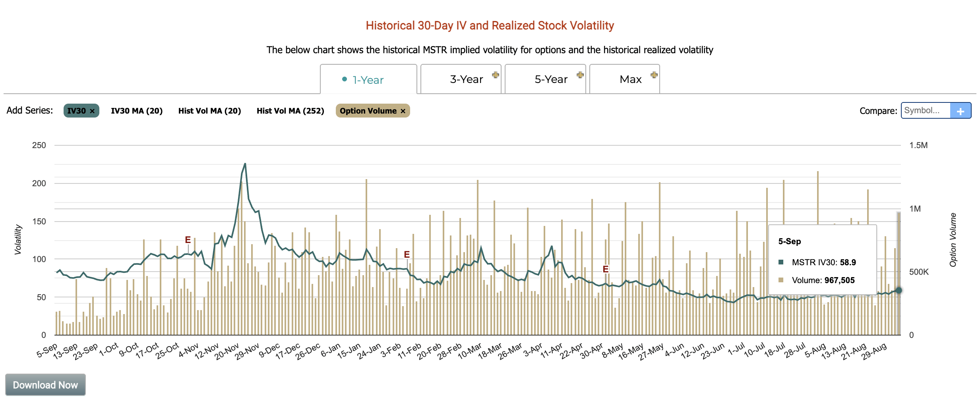Select the 1-Year tab

(x=367, y=79)
